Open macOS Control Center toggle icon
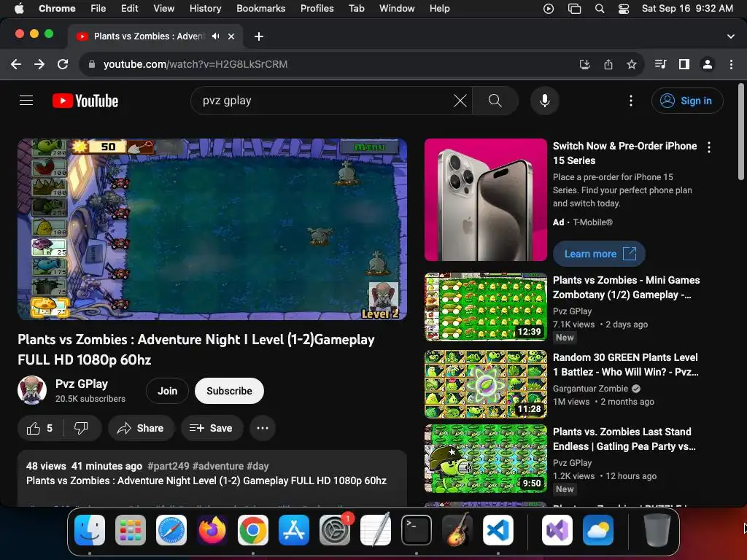The height and width of the screenshot is (560, 747). click(624, 9)
